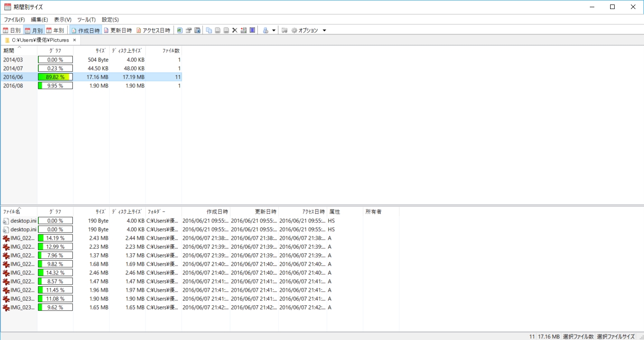Open the ファイル(F) menu
The width and height of the screenshot is (644, 340).
point(14,19)
